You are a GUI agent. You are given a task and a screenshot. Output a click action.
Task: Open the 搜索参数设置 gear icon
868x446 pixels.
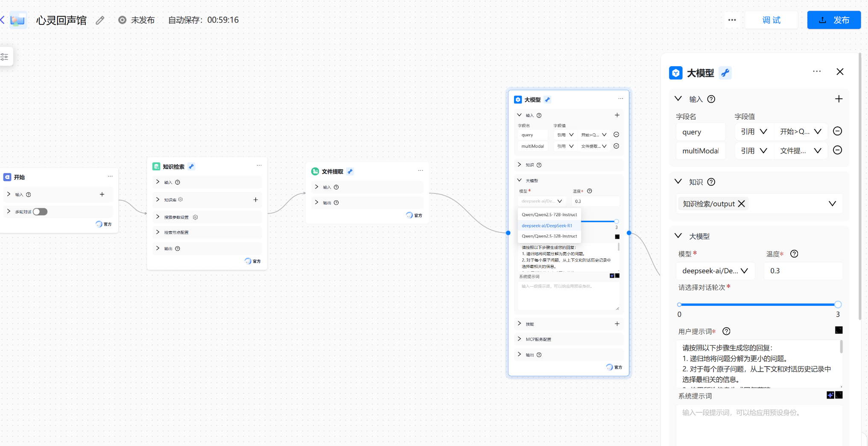pos(196,217)
